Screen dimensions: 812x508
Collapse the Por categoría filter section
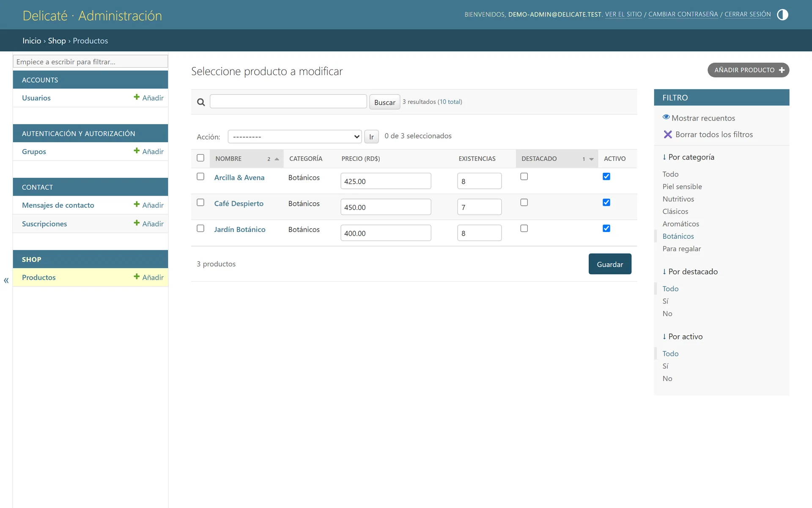(689, 157)
